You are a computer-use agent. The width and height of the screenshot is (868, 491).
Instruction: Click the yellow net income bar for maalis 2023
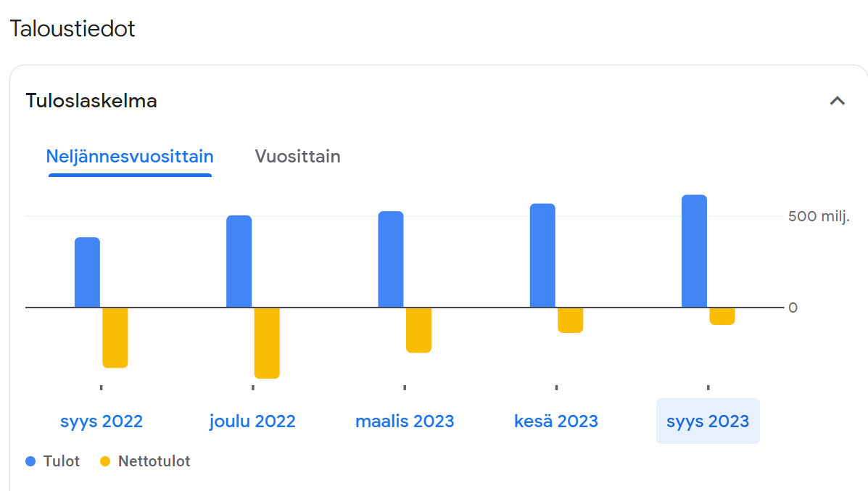pos(418,329)
